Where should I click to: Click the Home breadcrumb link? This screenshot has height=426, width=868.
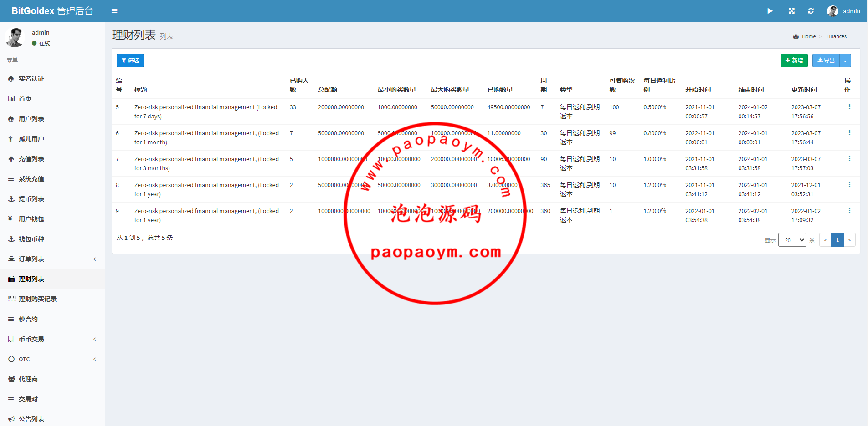pos(808,36)
